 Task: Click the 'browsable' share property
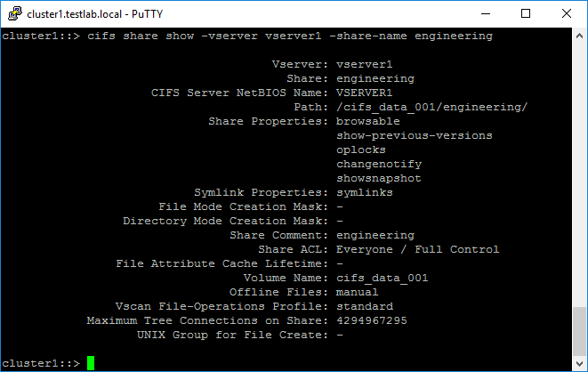click(x=367, y=121)
